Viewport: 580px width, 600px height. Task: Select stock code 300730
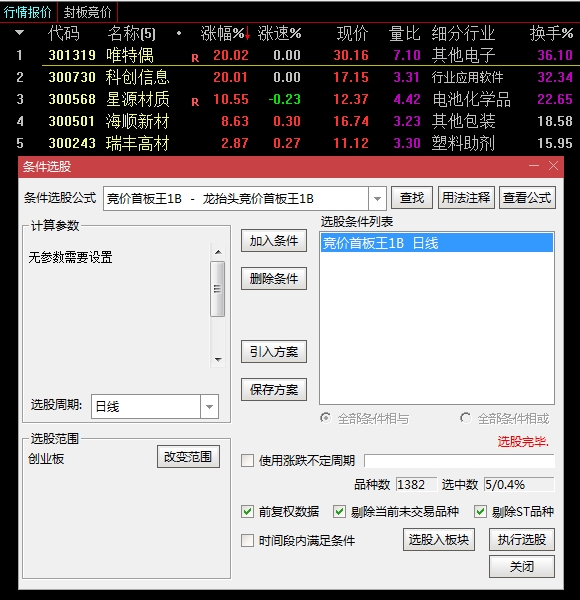click(72, 77)
